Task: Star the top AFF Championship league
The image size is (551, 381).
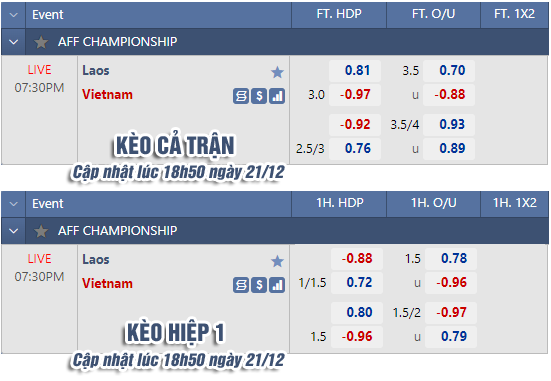Action: (41, 42)
